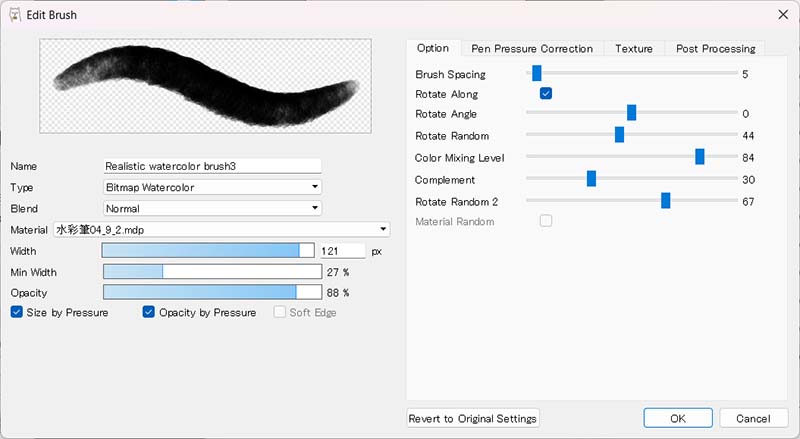This screenshot has height=439, width=800.
Task: Toggle the Material Random checkbox
Action: tap(546, 221)
